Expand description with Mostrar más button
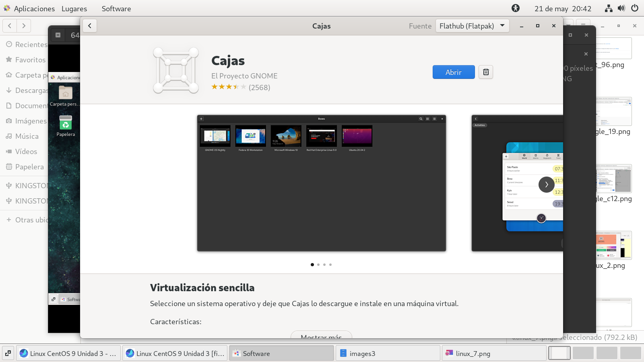 click(321, 335)
